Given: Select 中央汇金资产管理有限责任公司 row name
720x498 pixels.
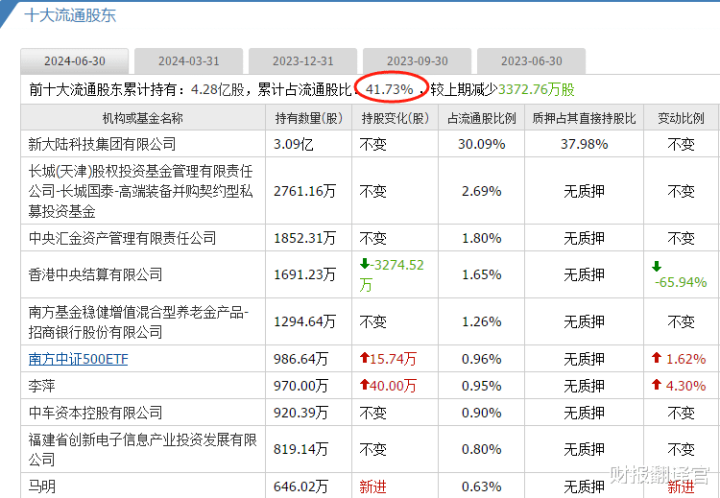Looking at the screenshot, I should click(x=122, y=238).
